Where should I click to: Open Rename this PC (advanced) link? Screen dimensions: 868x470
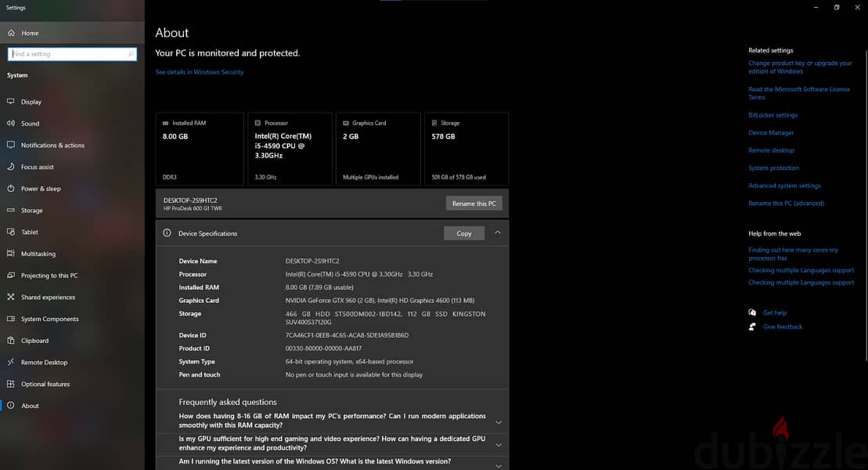[x=786, y=204]
